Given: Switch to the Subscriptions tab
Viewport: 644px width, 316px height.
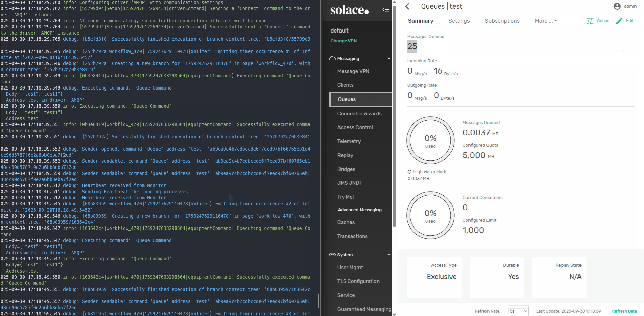Looking at the screenshot, I should [502, 21].
